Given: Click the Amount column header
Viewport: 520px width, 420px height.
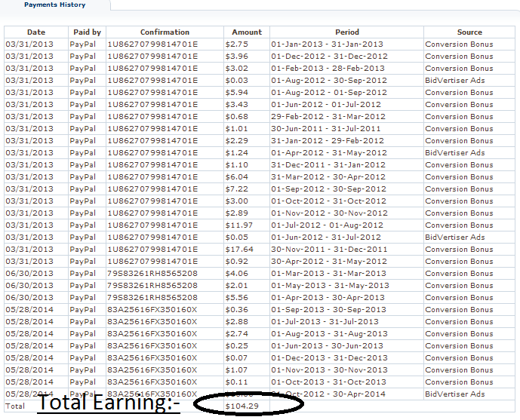Looking at the screenshot, I should tap(247, 32).
